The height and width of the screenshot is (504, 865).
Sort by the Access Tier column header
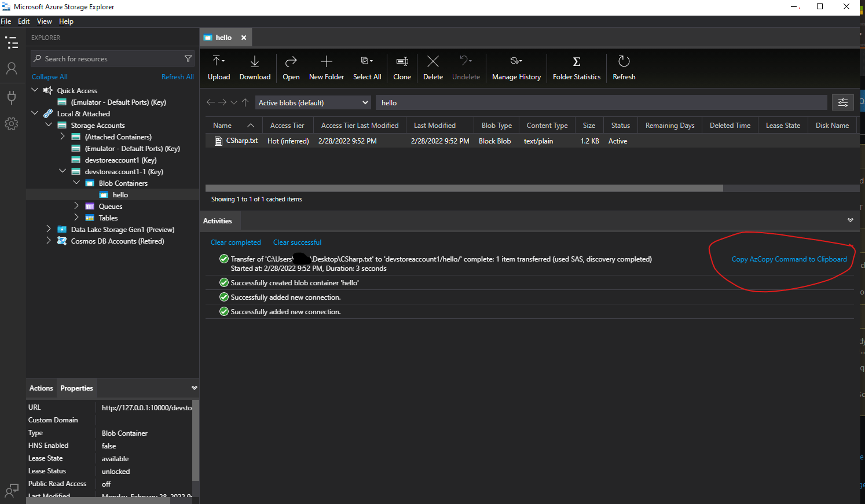tap(287, 126)
